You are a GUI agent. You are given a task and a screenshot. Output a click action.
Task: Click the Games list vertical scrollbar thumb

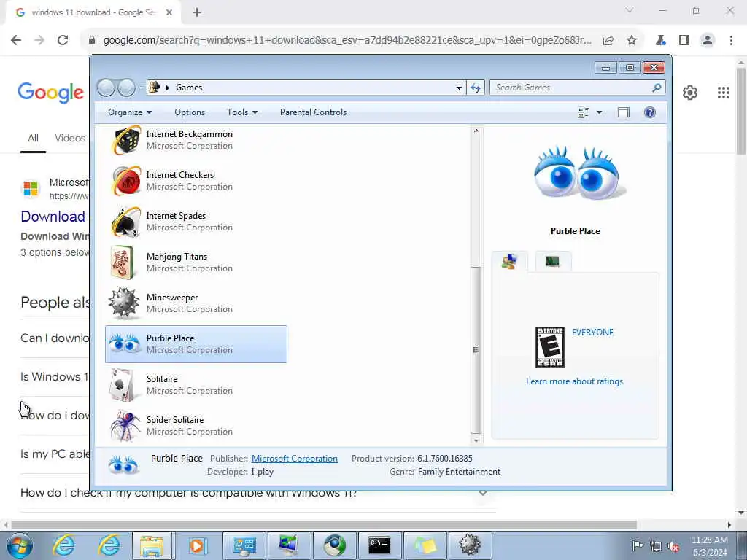[x=476, y=350]
